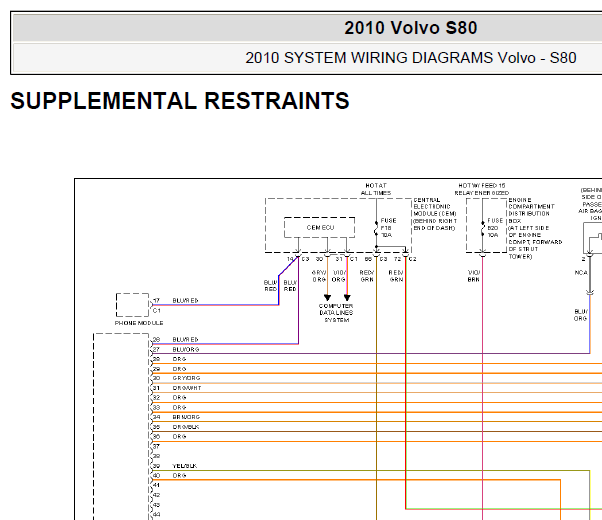The height and width of the screenshot is (520, 602).
Task: Click the 'VIO/BRN' wire label
Action: point(474,276)
